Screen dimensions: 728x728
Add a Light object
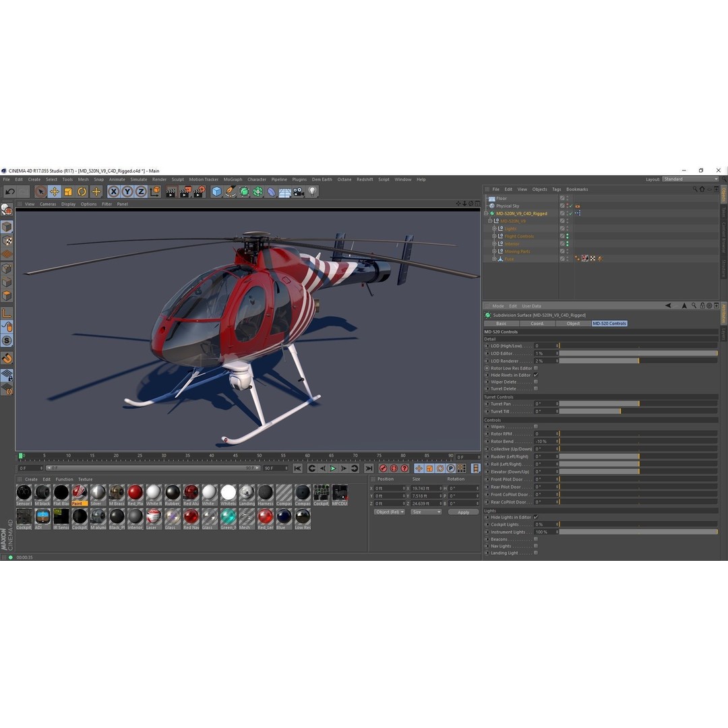point(313,191)
